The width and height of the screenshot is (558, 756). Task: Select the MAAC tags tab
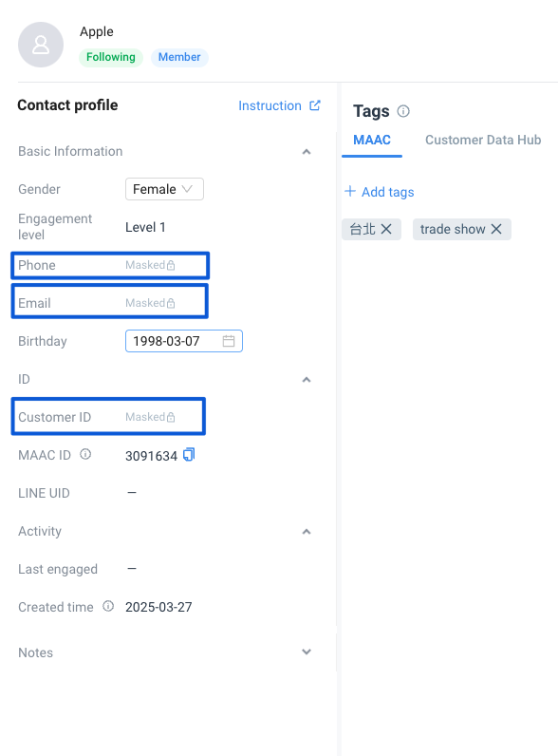point(372,140)
